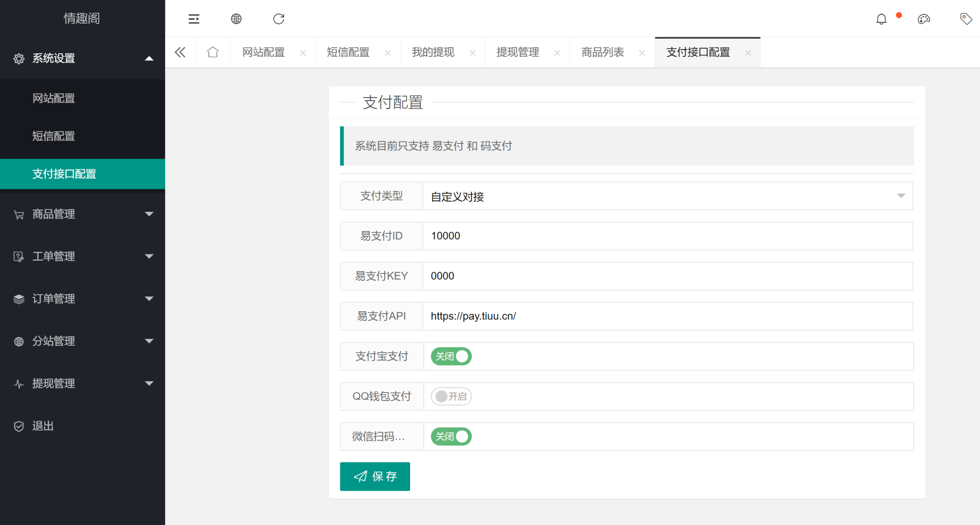Click the 保存 save button
The height and width of the screenshot is (525, 980).
pyautogui.click(x=375, y=476)
